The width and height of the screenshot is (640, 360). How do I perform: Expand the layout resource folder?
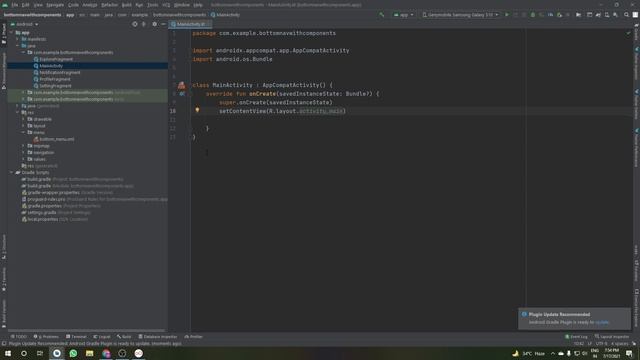(x=23, y=126)
